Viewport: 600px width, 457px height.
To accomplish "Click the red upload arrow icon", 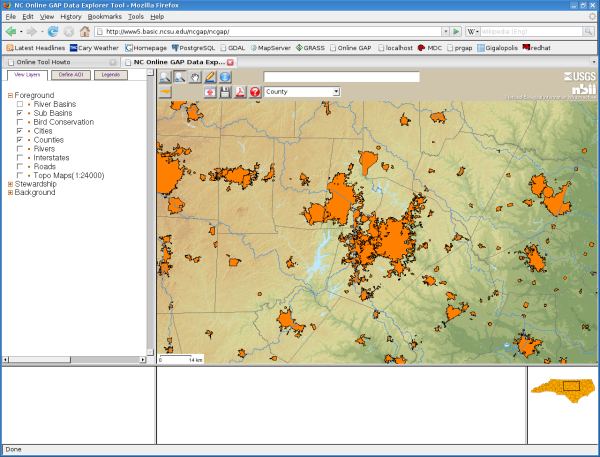I will tap(210, 92).
